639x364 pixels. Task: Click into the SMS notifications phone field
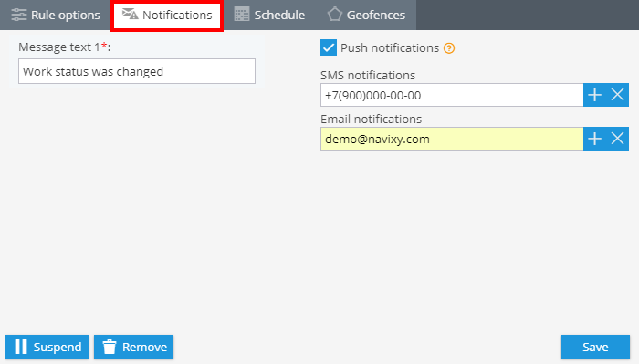(x=452, y=95)
